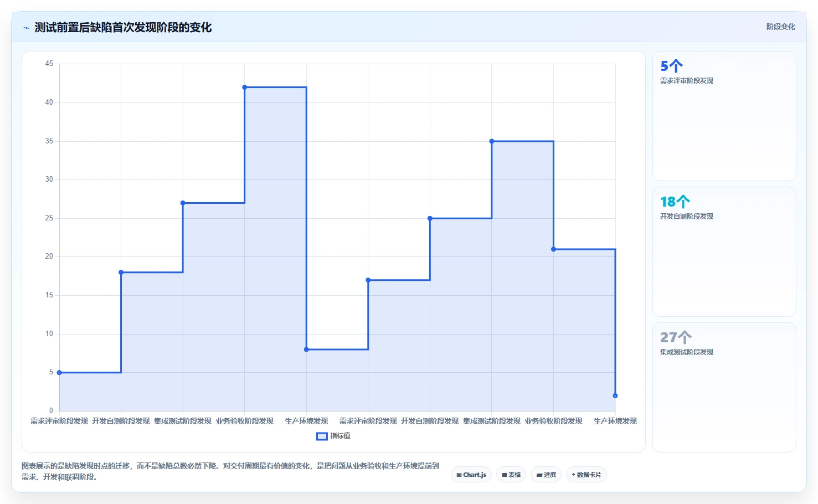Select the data point at value 5
The width and height of the screenshot is (818, 504).
pos(59,373)
